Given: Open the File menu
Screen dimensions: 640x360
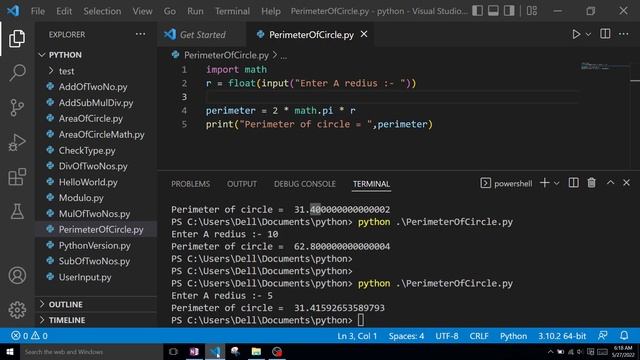Looking at the screenshot, I should [38, 11].
